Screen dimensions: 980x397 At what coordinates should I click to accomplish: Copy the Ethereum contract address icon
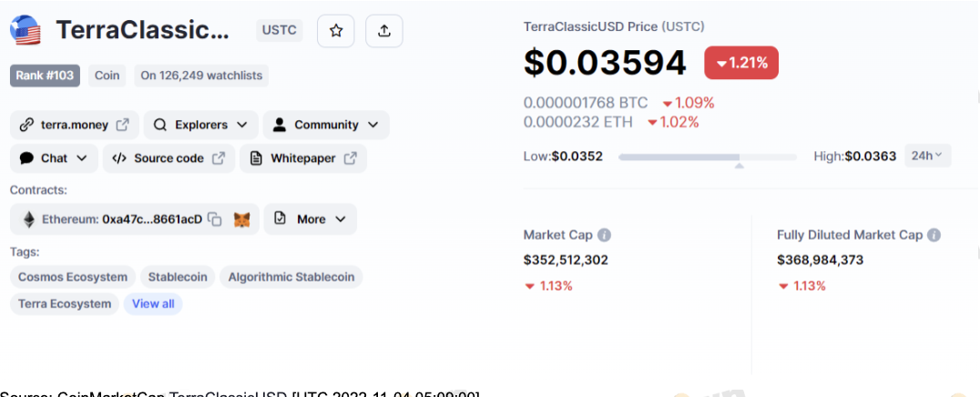coord(215,219)
